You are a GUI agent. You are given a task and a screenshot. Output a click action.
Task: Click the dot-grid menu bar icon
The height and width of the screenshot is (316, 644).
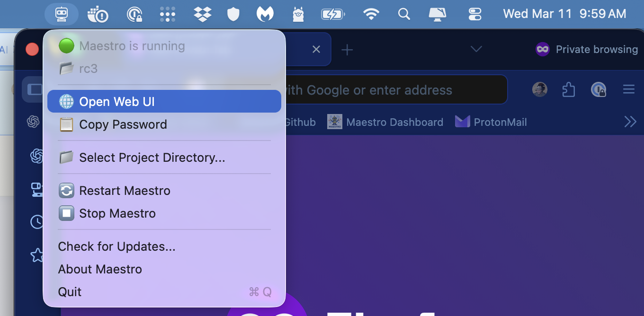click(168, 14)
